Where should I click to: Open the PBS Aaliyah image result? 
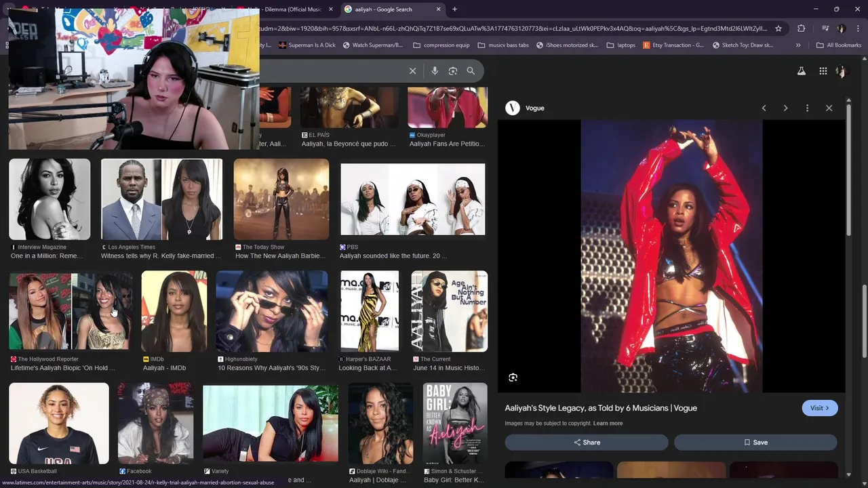point(413,199)
